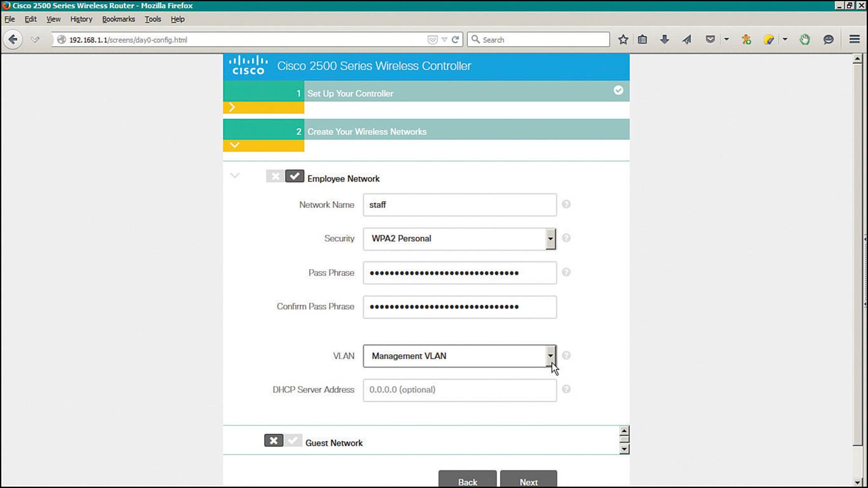
Task: Open the chat bubble icon in toolbar
Action: pyautogui.click(x=828, y=39)
